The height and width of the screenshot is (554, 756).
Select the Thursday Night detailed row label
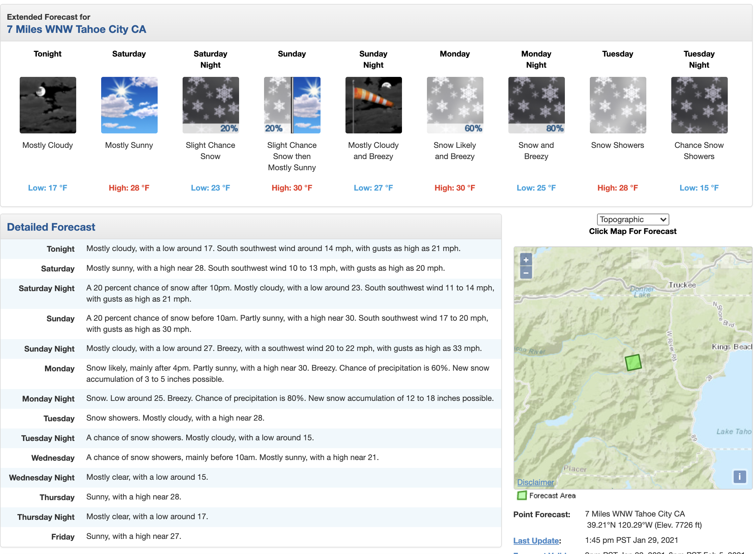[x=46, y=518]
